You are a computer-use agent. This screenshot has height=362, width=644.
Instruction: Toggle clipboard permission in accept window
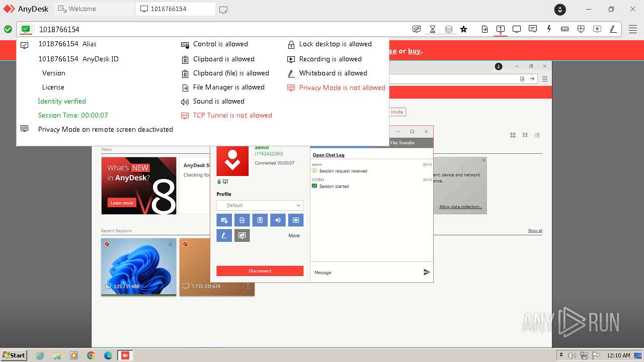260,220
